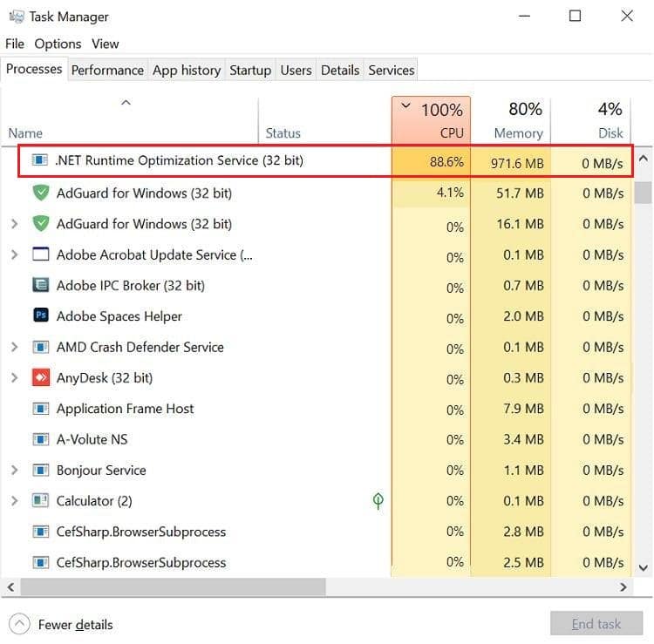This screenshot has width=654, height=644.
Task: Expand the Bonjour Service group
Action: (15, 471)
